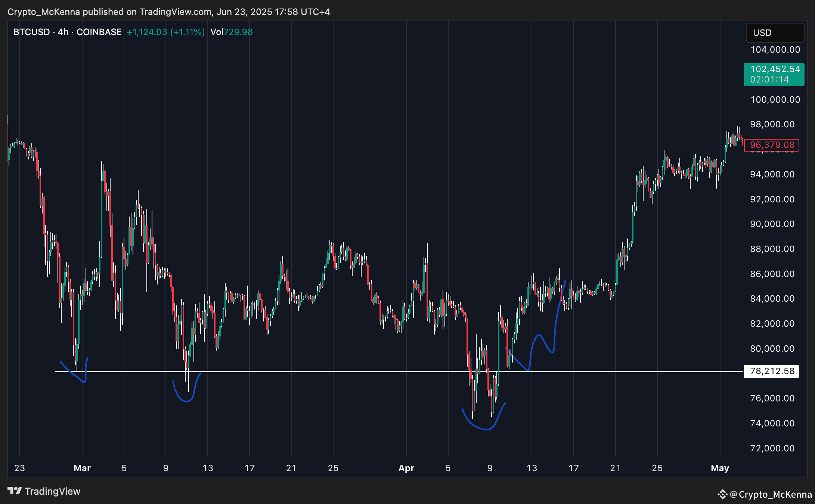815x504 pixels.
Task: Click the 86,000.00 price axis label
Action: click(x=772, y=274)
